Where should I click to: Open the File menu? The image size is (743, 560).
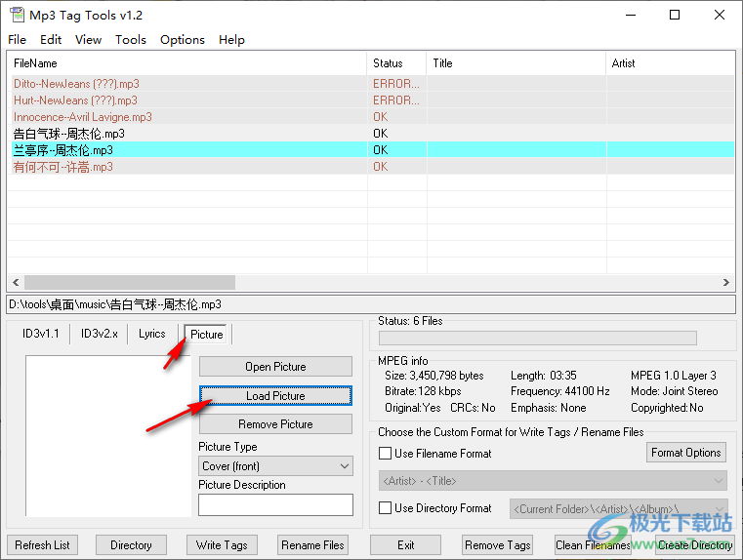(x=17, y=40)
